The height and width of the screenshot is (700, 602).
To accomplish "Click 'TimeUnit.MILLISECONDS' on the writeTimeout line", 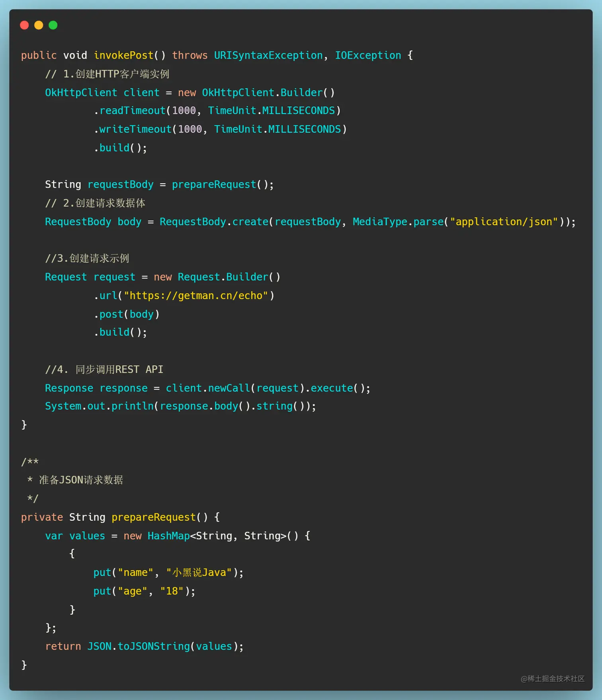I will [x=278, y=129].
